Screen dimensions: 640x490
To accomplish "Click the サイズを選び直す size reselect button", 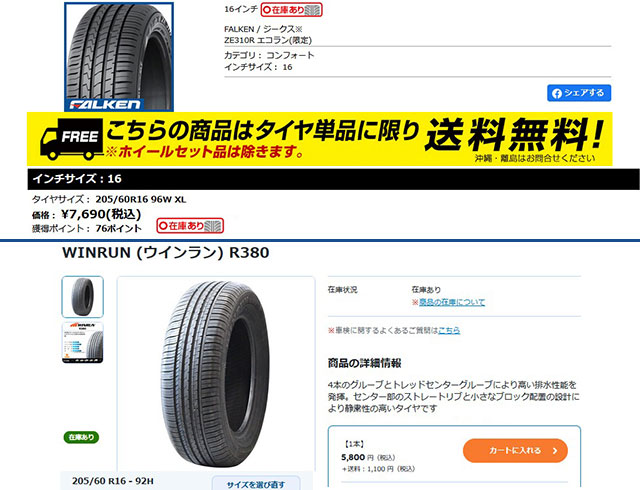I will click(x=256, y=484).
